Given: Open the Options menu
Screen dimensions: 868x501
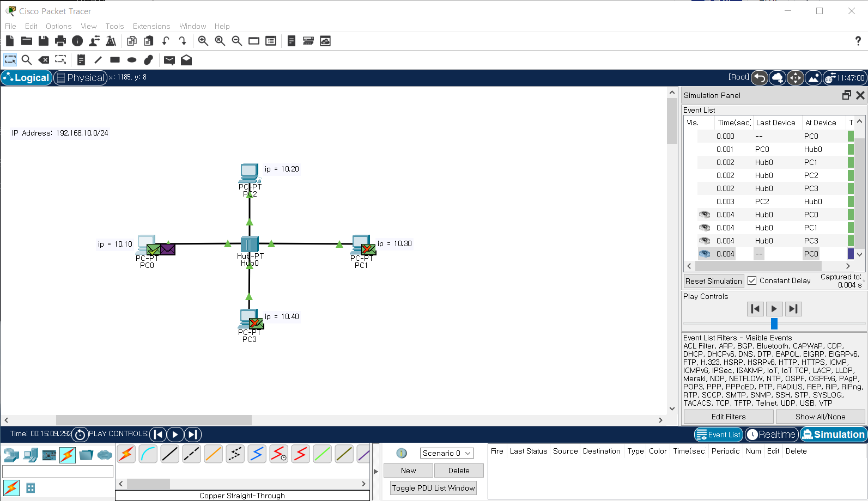Looking at the screenshot, I should tap(58, 26).
